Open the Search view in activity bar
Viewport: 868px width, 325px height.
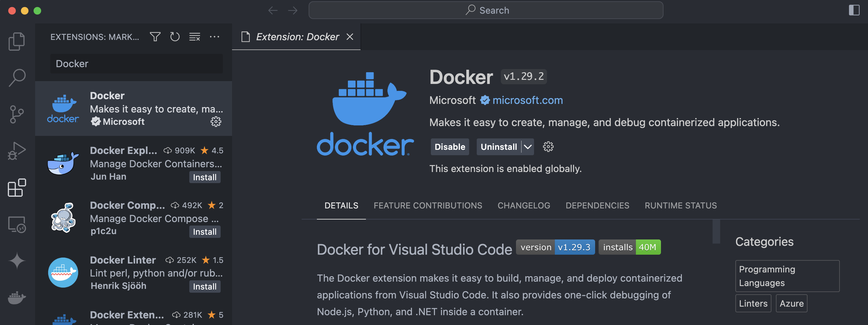(x=17, y=78)
